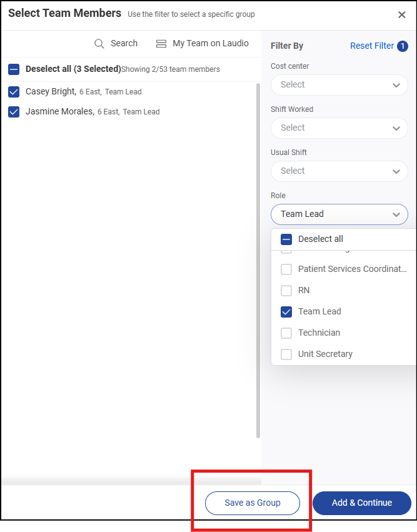Toggle the Deselect all (3 Selected) checkbox
Viewport: 417px width, 532px height.
(14, 69)
